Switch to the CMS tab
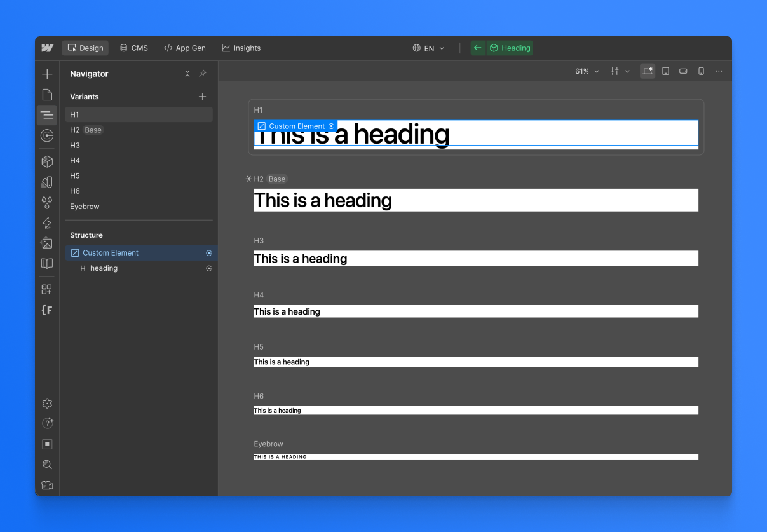The width and height of the screenshot is (767, 532). point(134,48)
